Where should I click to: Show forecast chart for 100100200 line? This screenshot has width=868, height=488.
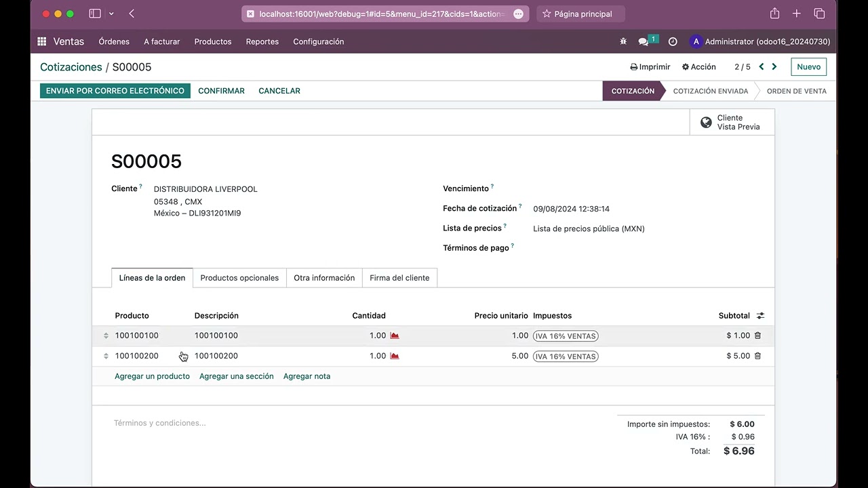[395, 356]
